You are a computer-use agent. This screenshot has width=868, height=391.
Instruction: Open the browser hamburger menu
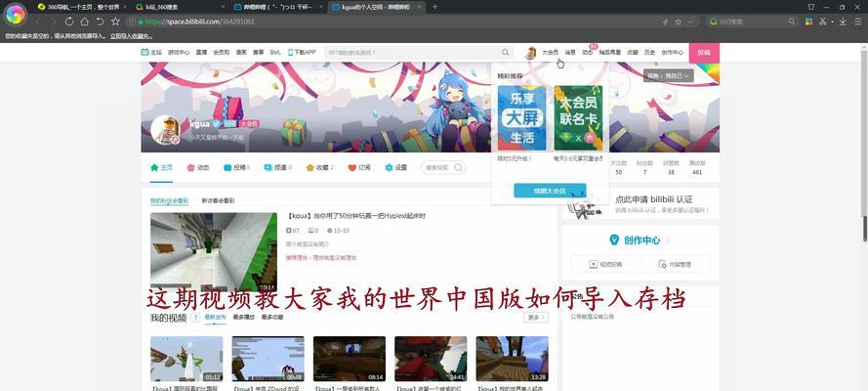coord(858,22)
